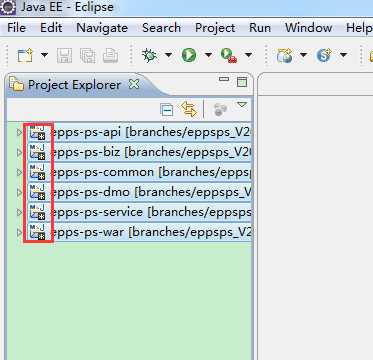Open the Project Explorer View Menu triangle
Screen dimensions: 373x360
click(x=242, y=105)
